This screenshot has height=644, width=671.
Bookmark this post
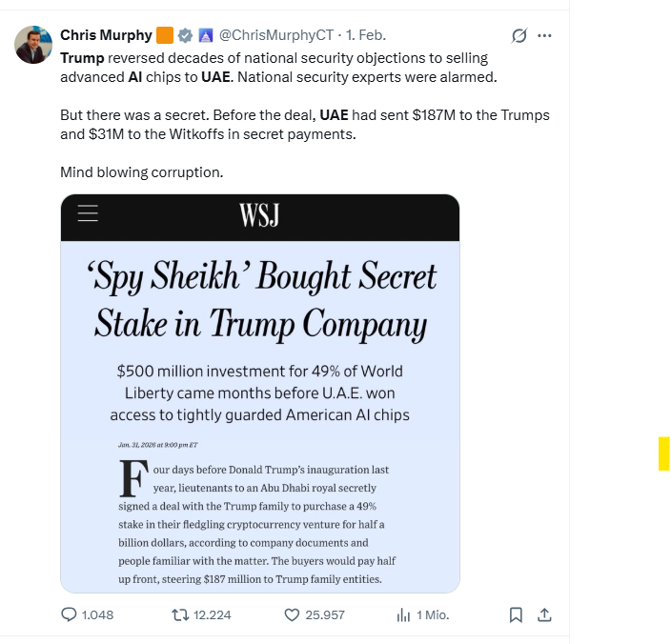pos(516,614)
